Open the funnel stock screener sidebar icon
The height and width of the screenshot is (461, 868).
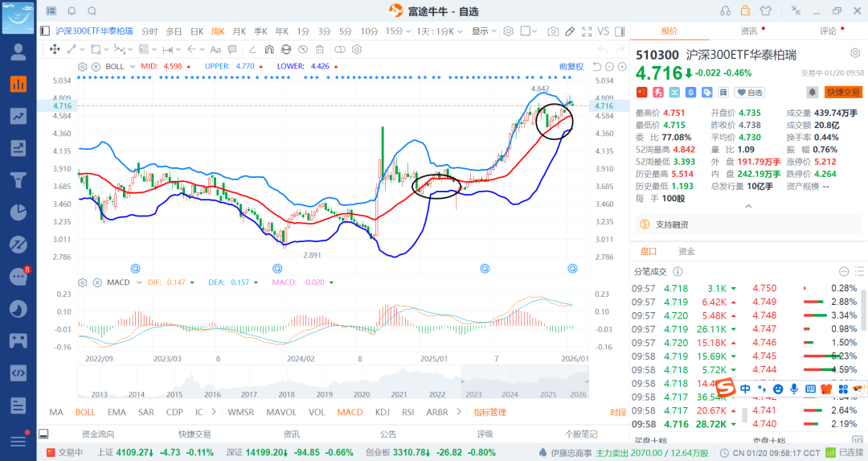coord(18,180)
